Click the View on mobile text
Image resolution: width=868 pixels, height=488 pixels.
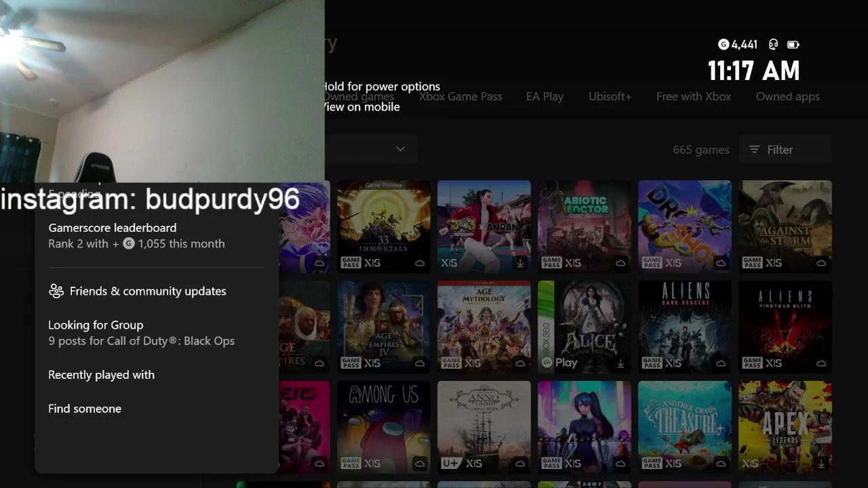pos(361,106)
